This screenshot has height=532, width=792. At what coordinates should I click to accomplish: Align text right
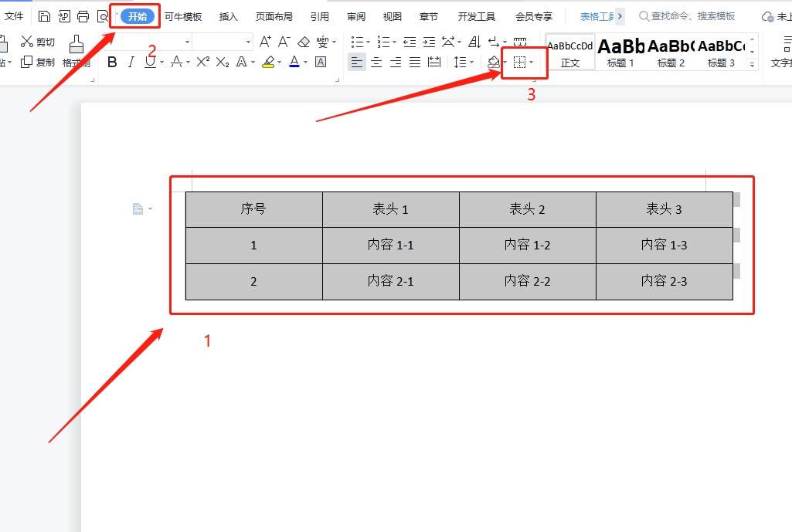(396, 62)
